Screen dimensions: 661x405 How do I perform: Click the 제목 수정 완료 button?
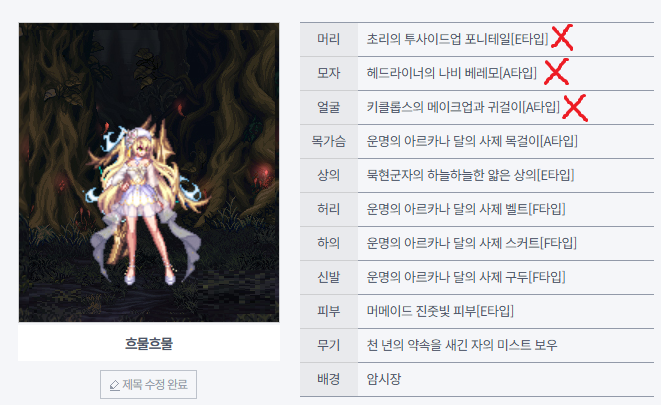click(x=148, y=384)
